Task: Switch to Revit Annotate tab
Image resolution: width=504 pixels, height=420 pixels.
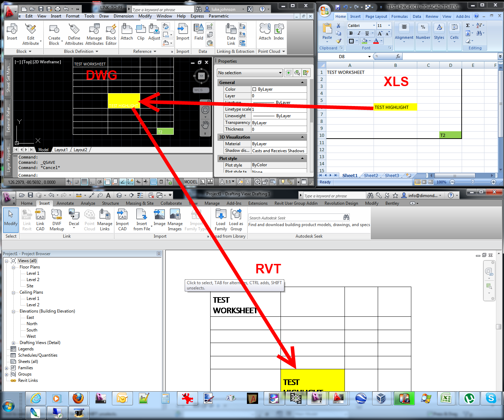Action: tap(65, 203)
